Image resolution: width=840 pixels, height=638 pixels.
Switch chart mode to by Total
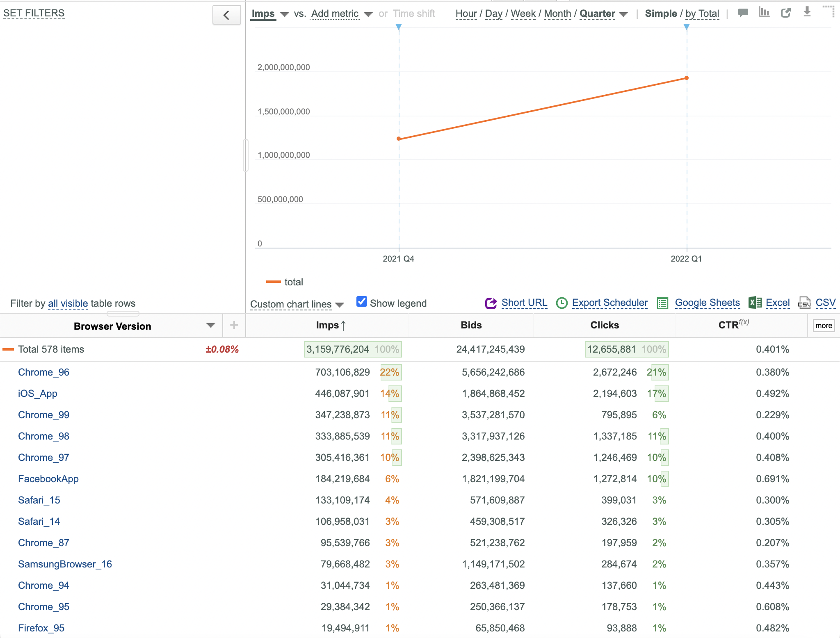pyautogui.click(x=702, y=14)
